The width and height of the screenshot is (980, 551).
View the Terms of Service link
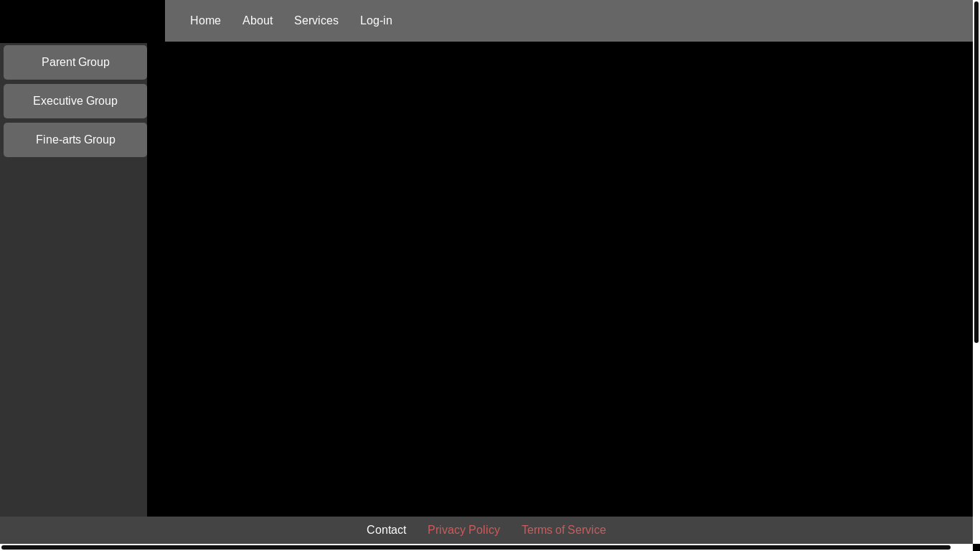pyautogui.click(x=563, y=530)
